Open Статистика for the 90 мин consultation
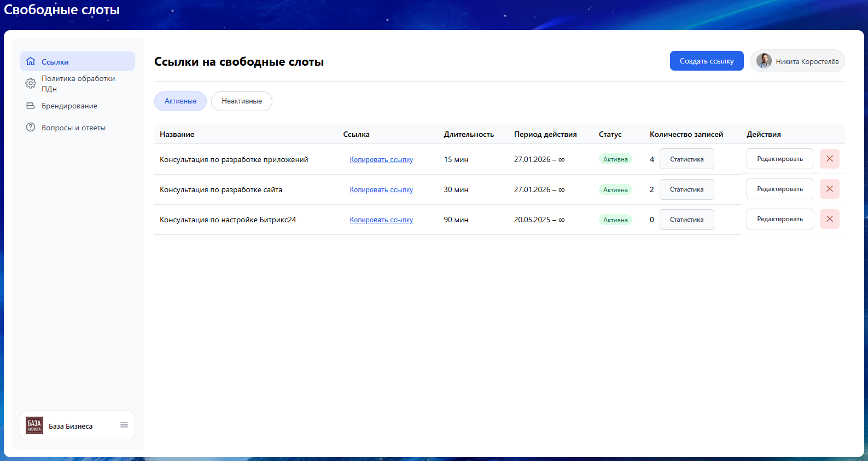 pyautogui.click(x=686, y=220)
